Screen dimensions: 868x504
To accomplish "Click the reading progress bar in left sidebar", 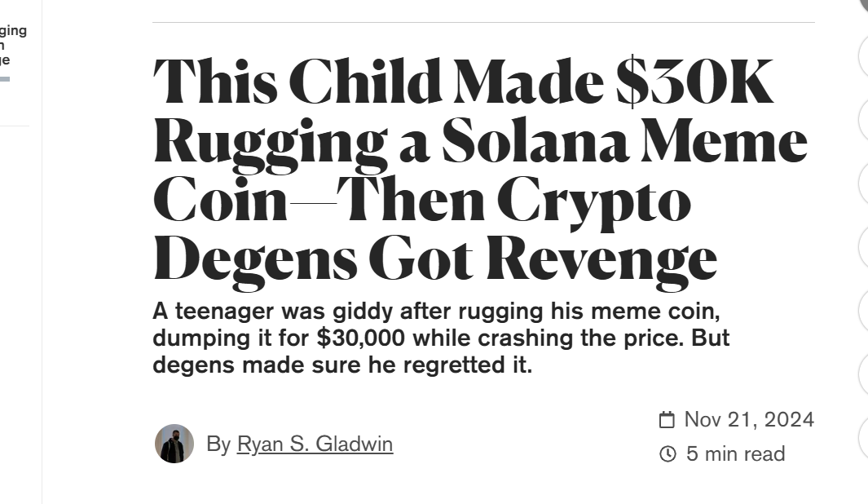I will point(5,79).
